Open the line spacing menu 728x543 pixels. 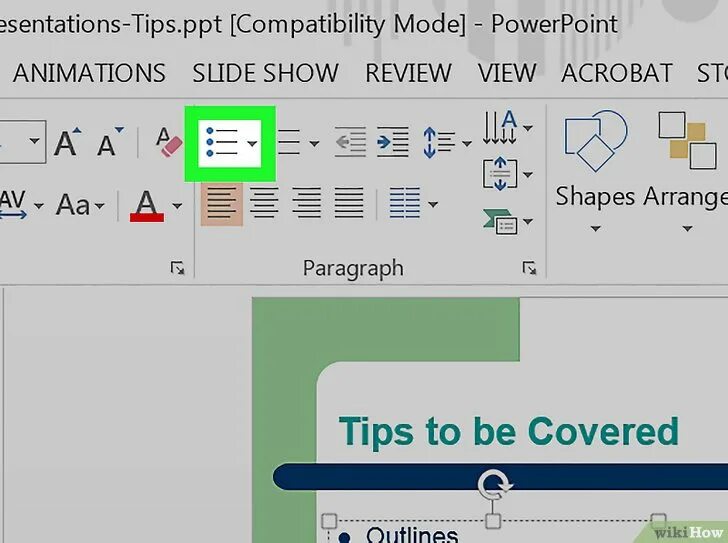point(439,142)
